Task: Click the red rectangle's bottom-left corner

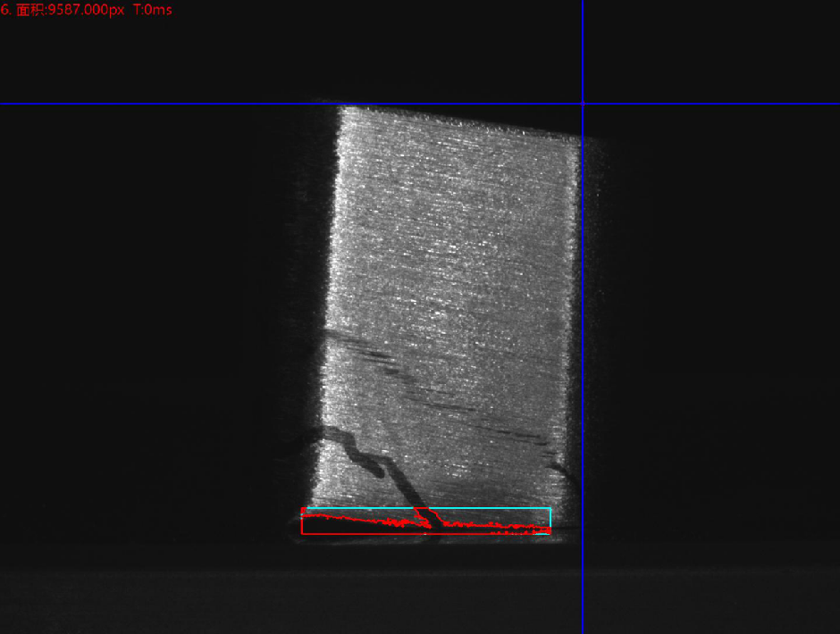Action: click(x=302, y=534)
